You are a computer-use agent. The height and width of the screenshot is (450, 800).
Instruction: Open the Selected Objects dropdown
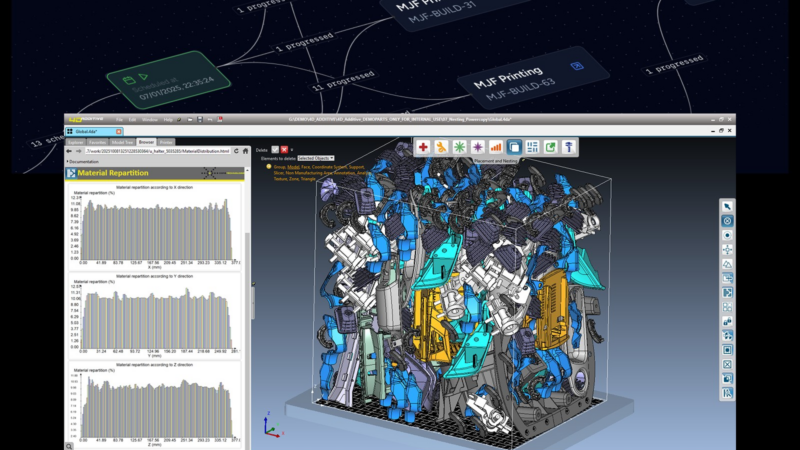click(316, 158)
